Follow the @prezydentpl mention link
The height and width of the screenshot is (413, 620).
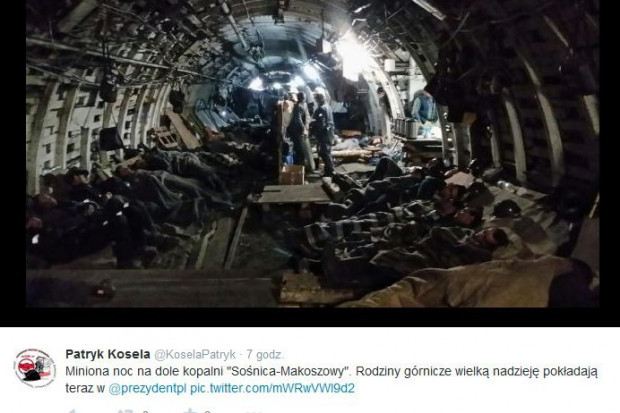[147, 389]
